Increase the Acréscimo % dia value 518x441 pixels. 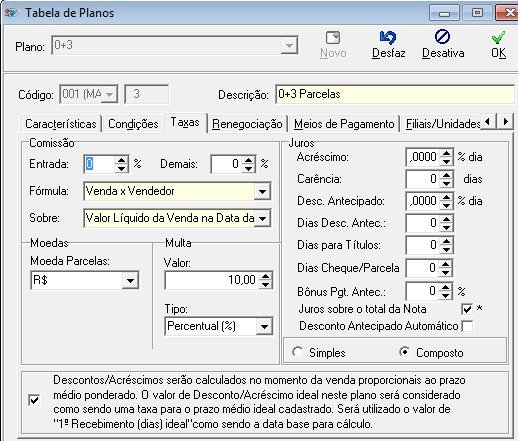point(446,153)
